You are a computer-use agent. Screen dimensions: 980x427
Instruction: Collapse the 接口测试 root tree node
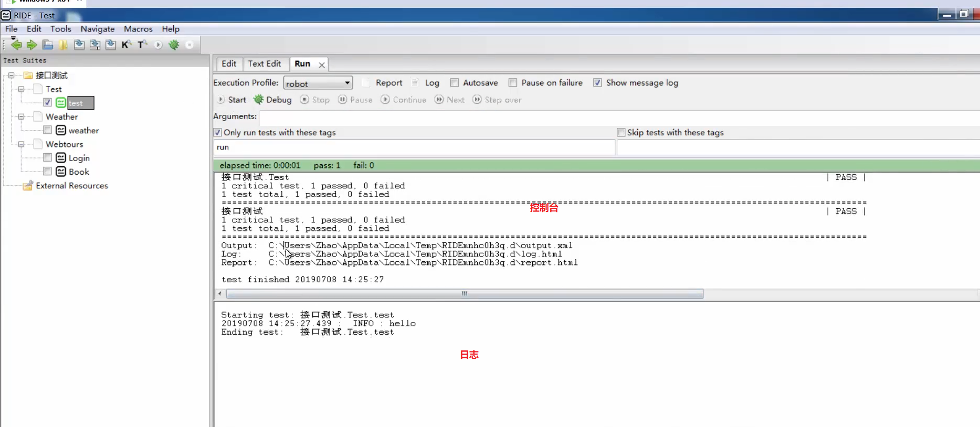coord(11,76)
